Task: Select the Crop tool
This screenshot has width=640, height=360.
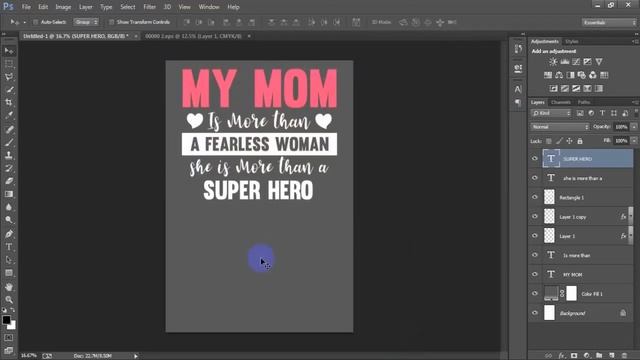Action: coord(9,102)
